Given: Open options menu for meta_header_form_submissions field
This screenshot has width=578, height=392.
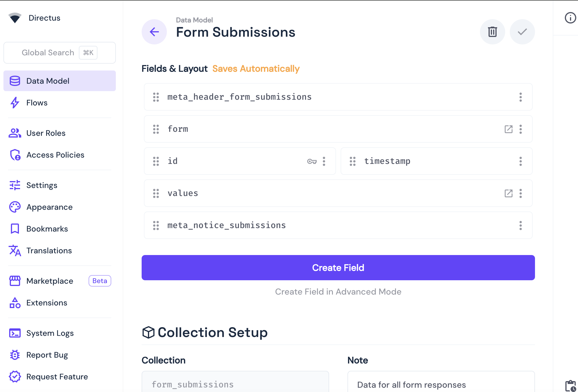Looking at the screenshot, I should 521,97.
